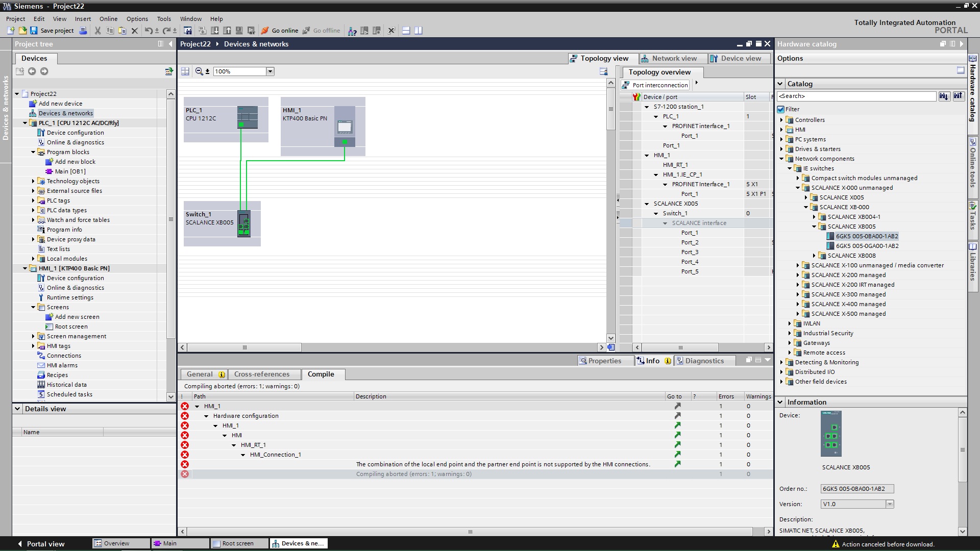
Task: Click the Delete X toolbar icon
Action: click(x=135, y=31)
